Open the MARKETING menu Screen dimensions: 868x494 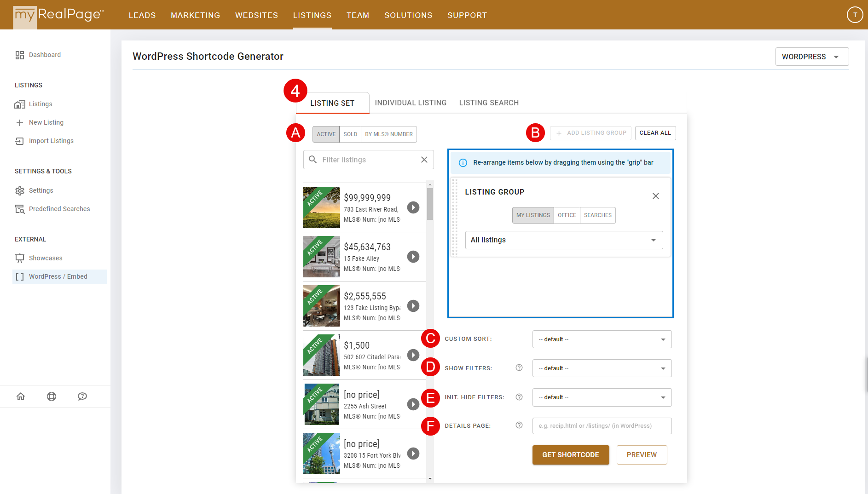click(196, 15)
